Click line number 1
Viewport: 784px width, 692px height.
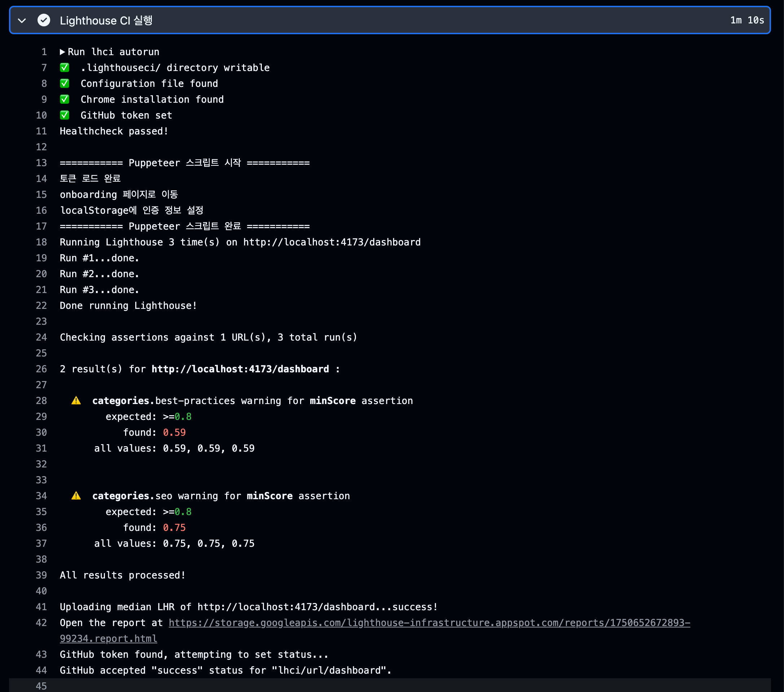[44, 52]
